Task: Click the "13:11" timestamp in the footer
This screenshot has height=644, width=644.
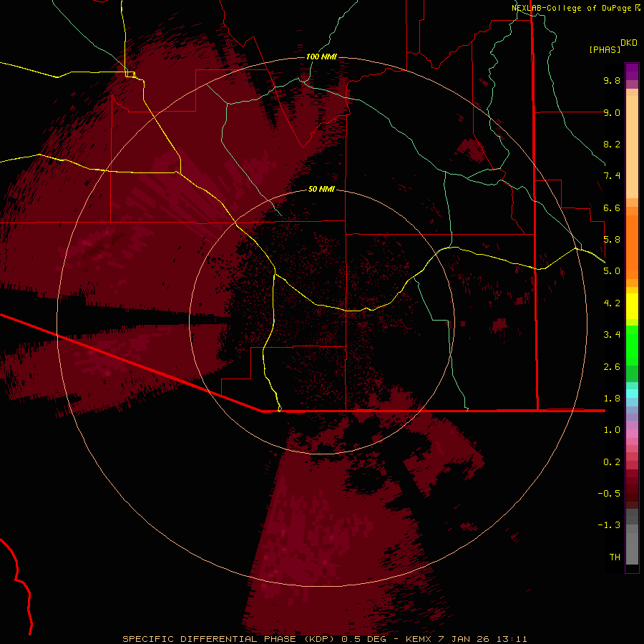Action: (512, 639)
